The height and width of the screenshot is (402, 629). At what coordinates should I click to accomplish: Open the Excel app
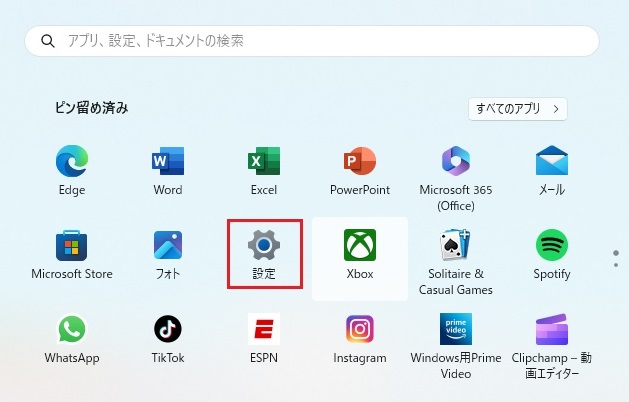click(x=264, y=171)
